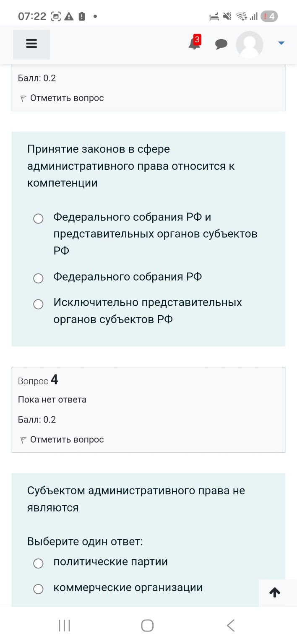
Task: Click the flag icon beside question 3's Отметить вопрос
Action: click(x=23, y=98)
